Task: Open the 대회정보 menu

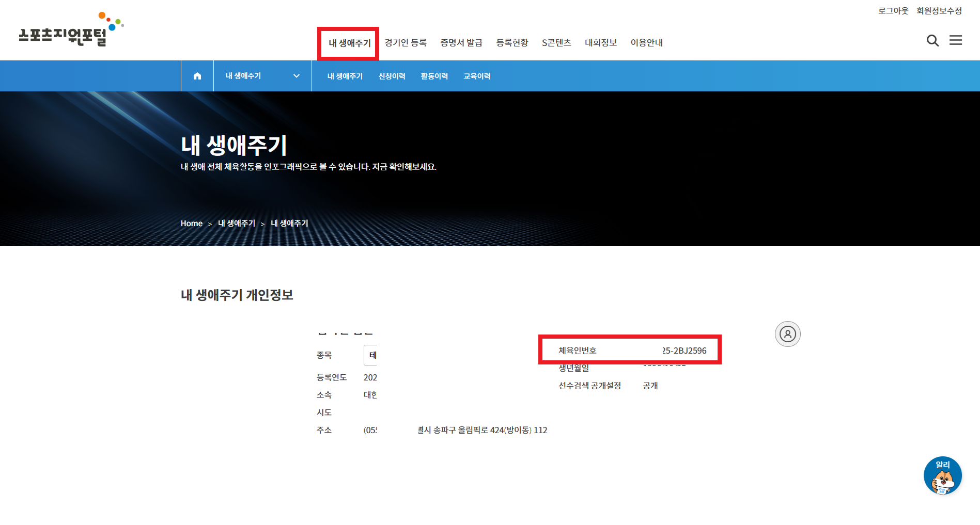Action: point(601,42)
